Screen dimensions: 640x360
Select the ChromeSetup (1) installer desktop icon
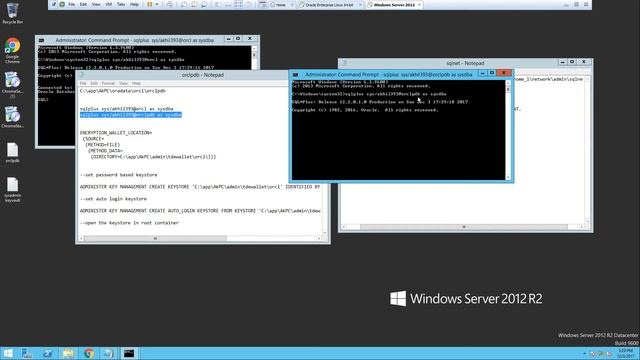pos(12,85)
